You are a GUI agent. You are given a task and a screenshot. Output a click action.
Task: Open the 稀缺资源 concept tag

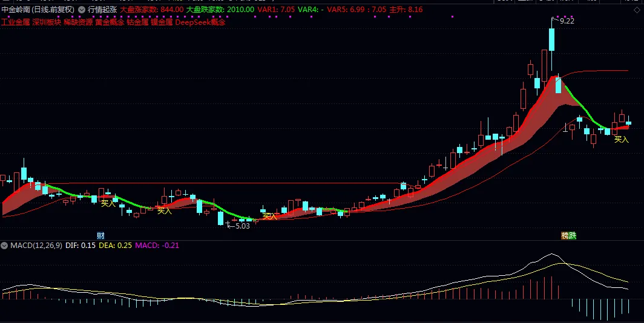78,22
